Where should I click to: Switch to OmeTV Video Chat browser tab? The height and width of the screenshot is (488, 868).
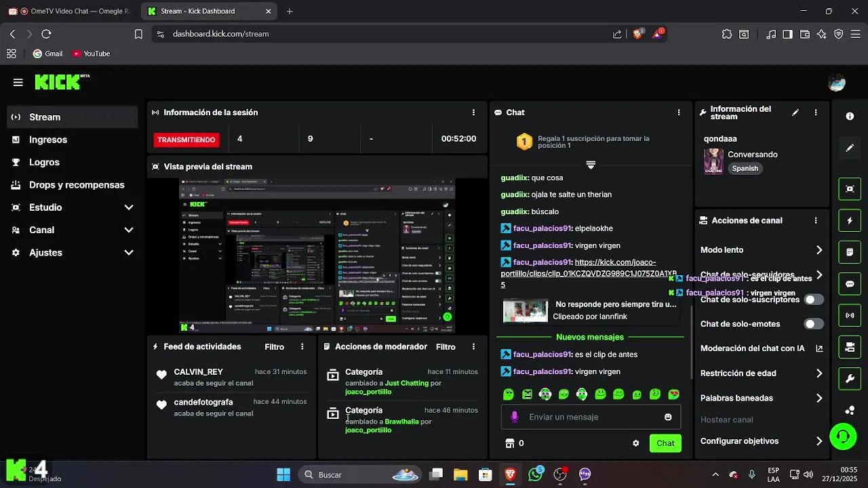click(71, 12)
